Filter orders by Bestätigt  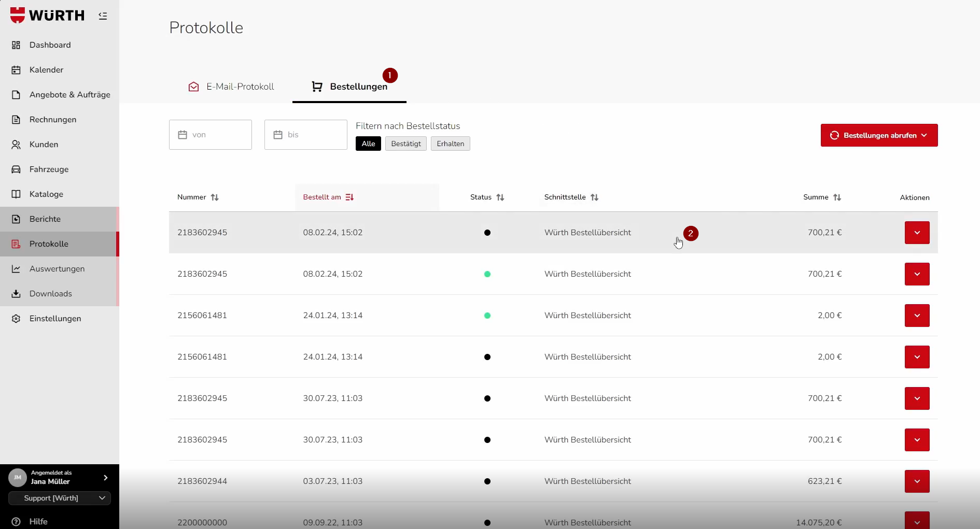point(406,144)
